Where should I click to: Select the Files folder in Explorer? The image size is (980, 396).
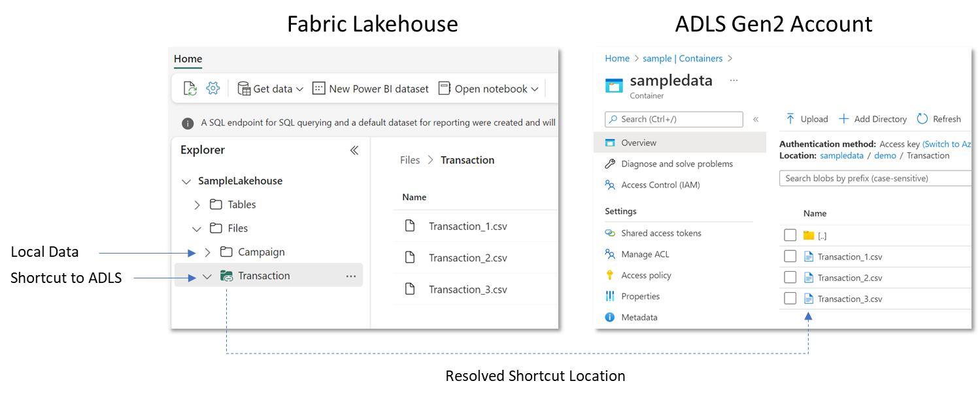click(x=229, y=228)
